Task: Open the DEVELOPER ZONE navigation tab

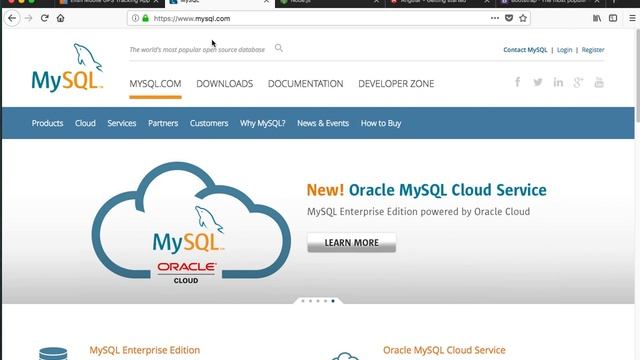Action: pyautogui.click(x=396, y=84)
